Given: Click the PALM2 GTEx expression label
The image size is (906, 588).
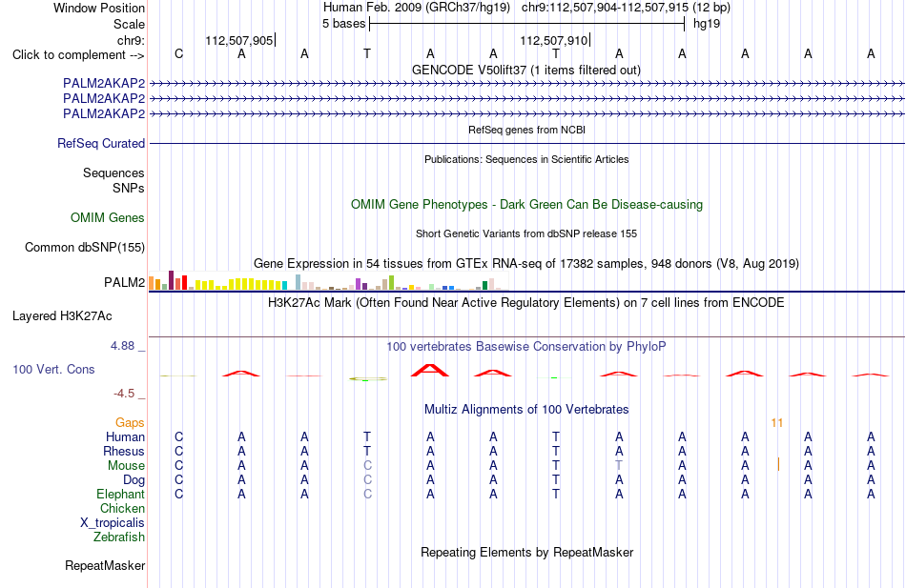Looking at the screenshot, I should click(124, 282).
